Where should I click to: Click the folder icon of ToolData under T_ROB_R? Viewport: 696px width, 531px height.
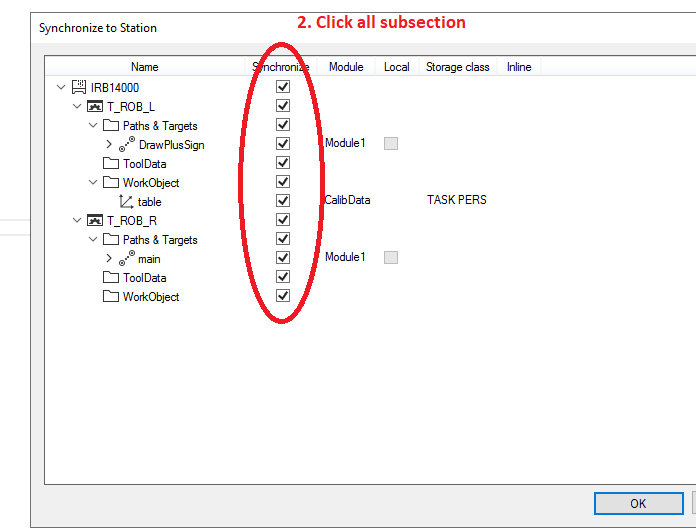click(x=111, y=277)
